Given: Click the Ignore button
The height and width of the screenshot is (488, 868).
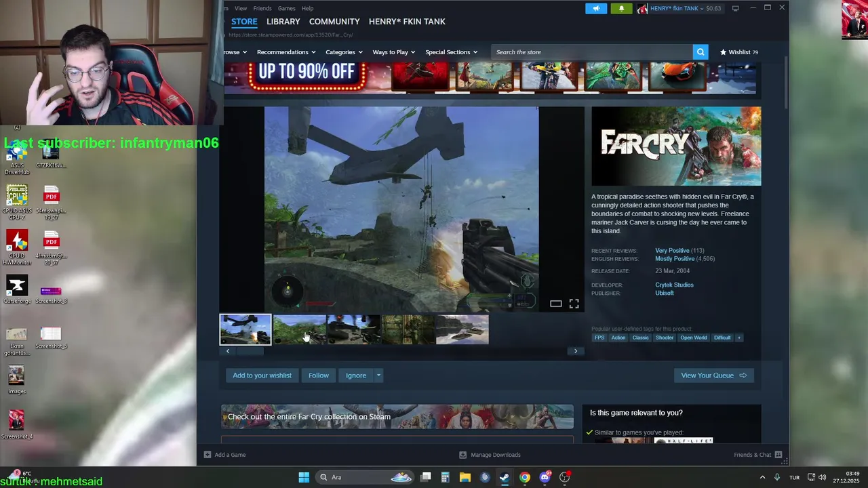Looking at the screenshot, I should click(356, 375).
